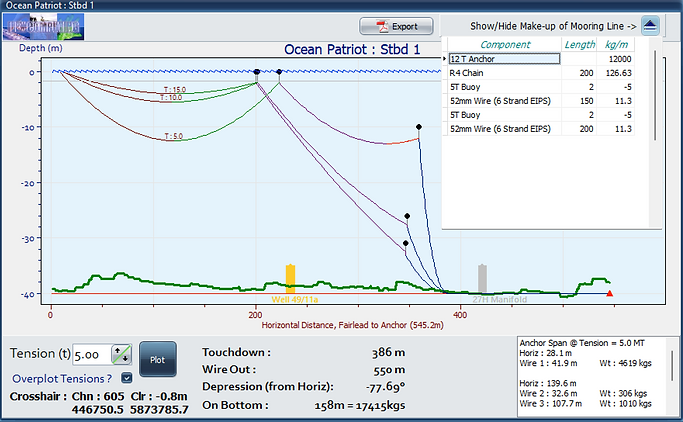Toggle the Overplot Tensions checkbox
Image resolution: width=683 pixels, height=422 pixels.
[x=127, y=378]
